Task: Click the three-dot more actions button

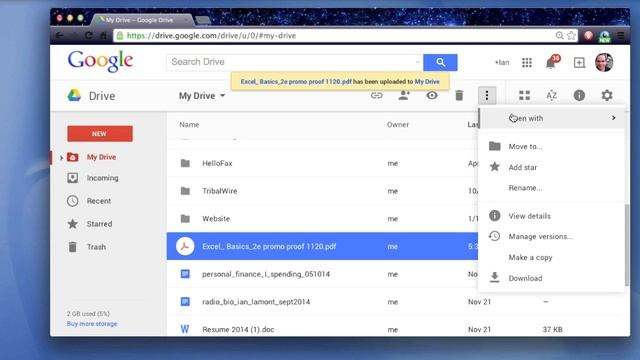Action: click(487, 96)
